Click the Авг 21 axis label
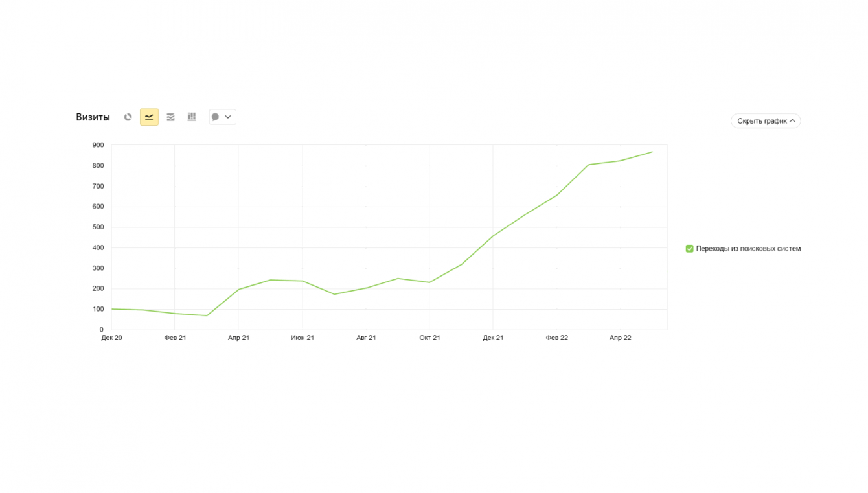 (x=366, y=338)
